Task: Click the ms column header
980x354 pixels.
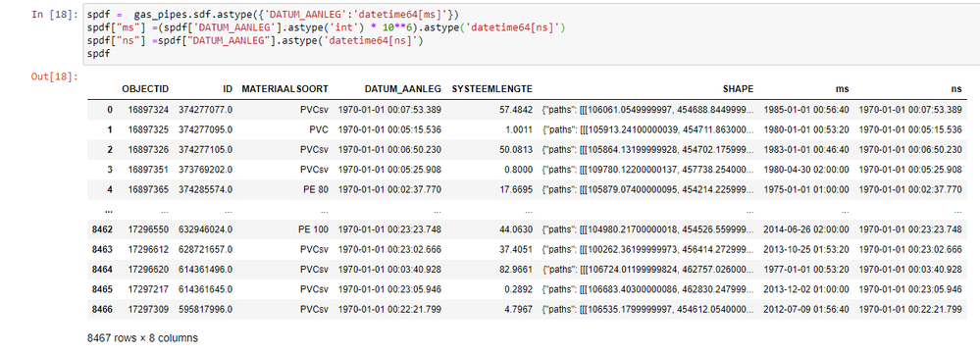Action: [x=843, y=88]
